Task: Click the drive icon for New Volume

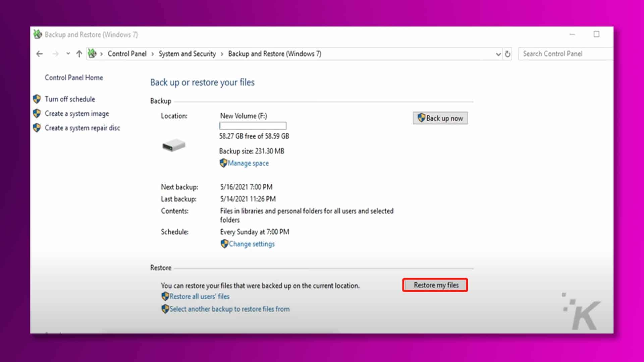Action: [x=174, y=145]
